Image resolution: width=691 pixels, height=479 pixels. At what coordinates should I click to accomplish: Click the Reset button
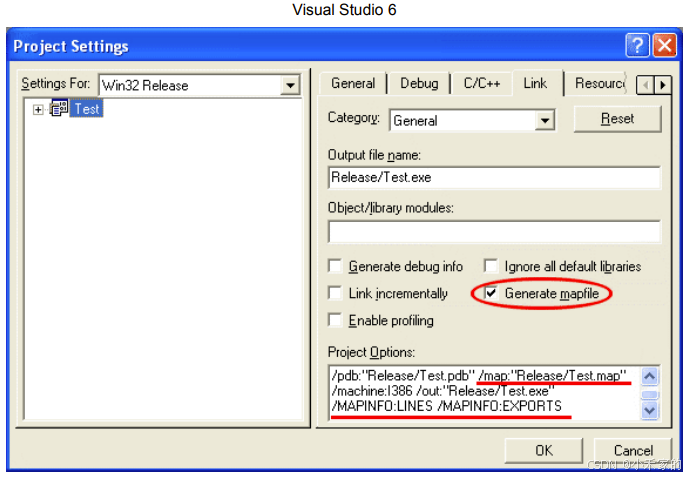[x=617, y=119]
